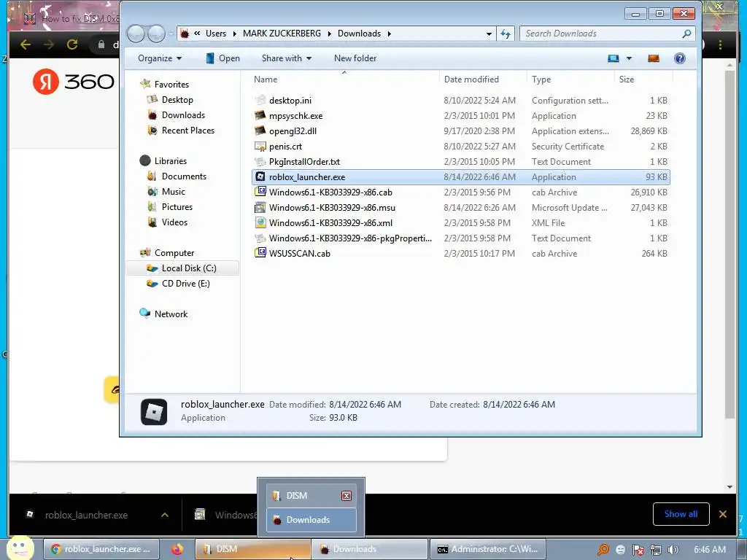Open the view options dropdown arrow

click(x=629, y=58)
